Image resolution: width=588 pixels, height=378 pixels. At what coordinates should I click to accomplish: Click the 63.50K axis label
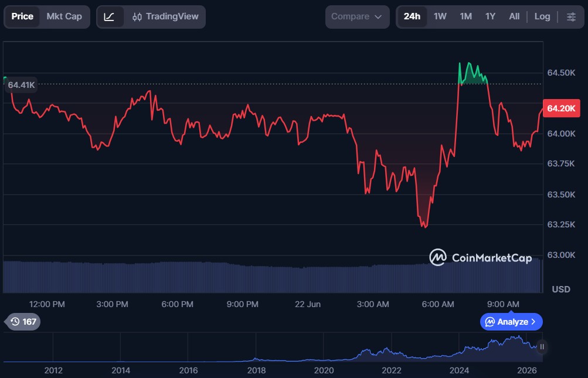click(561, 195)
